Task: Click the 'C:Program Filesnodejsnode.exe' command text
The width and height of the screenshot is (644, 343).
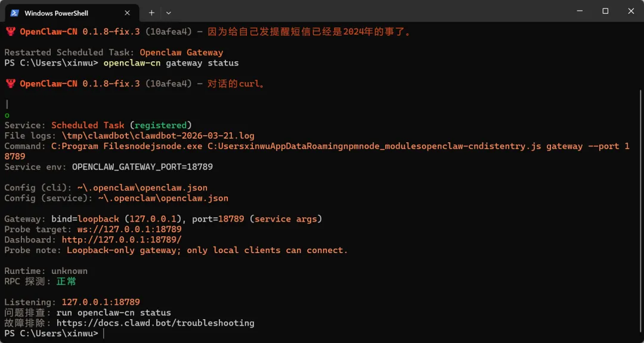Action: click(x=127, y=146)
